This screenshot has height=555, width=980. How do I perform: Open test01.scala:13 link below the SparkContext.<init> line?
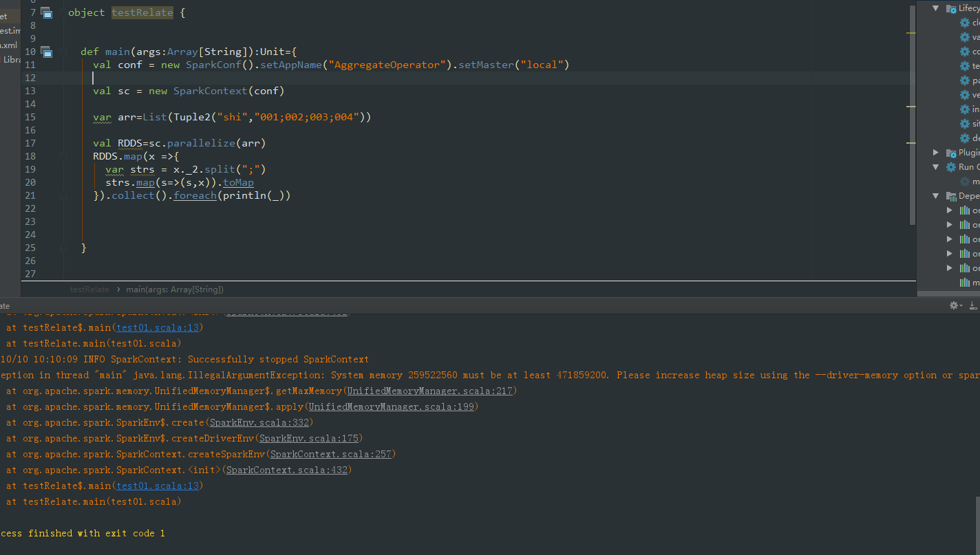(x=158, y=486)
